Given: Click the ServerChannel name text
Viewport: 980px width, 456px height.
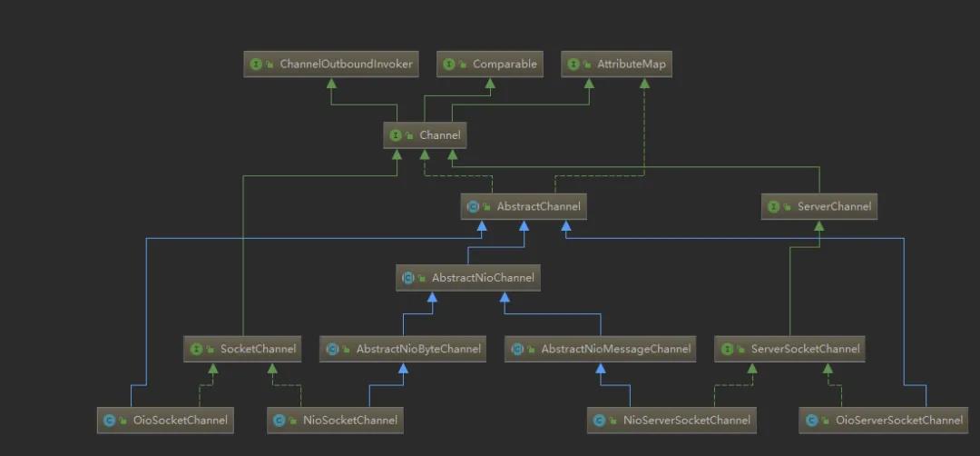Looking at the screenshot, I should pyautogui.click(x=834, y=207).
